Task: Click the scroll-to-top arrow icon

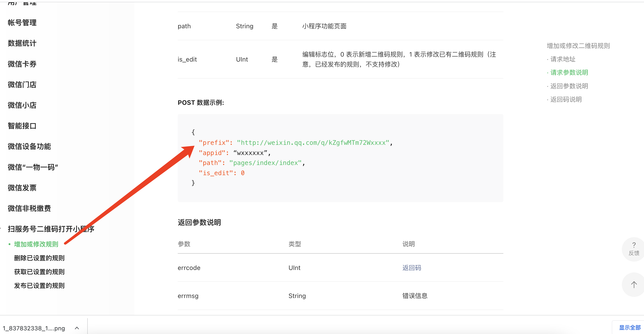Action: 634,284
